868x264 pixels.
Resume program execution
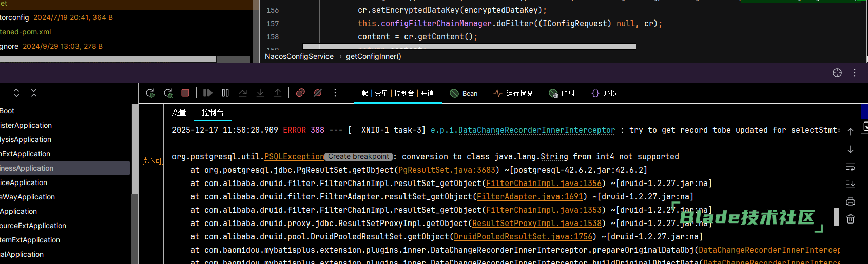[x=208, y=93]
